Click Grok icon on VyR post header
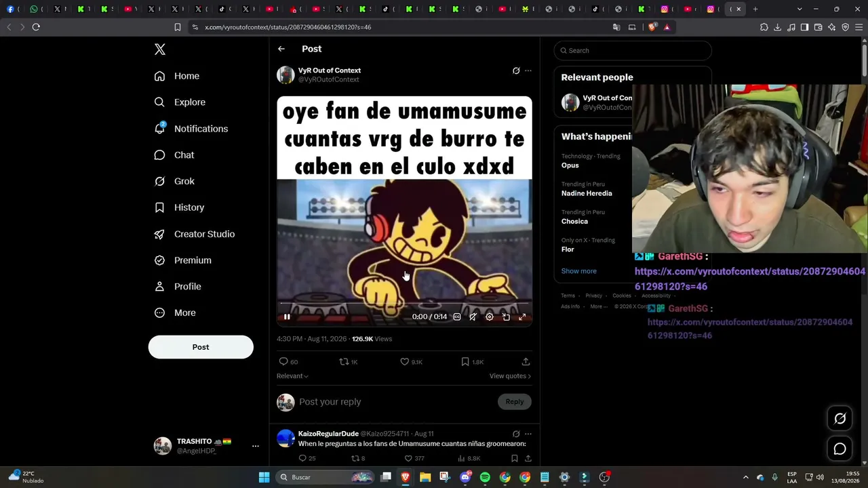Viewport: 868px width, 488px height. pyautogui.click(x=516, y=70)
